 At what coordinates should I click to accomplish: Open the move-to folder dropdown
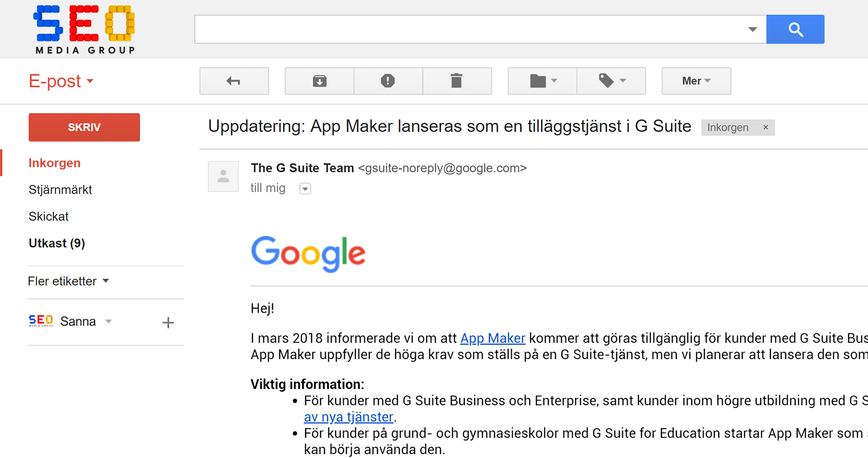click(x=542, y=81)
